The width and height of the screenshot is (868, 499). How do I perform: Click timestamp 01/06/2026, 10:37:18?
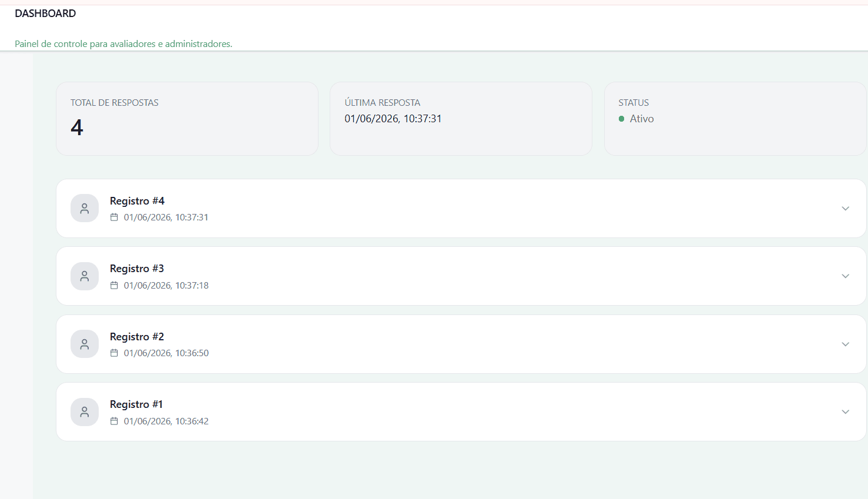[166, 285]
